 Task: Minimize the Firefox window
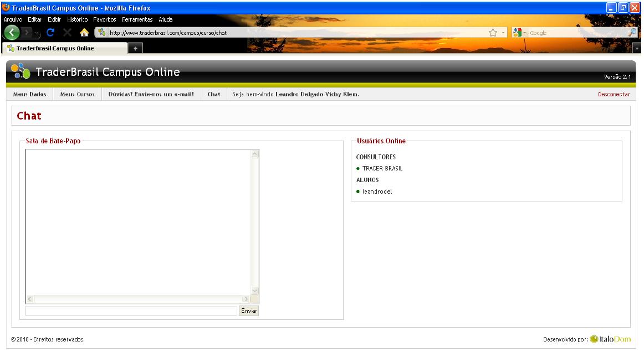point(611,8)
